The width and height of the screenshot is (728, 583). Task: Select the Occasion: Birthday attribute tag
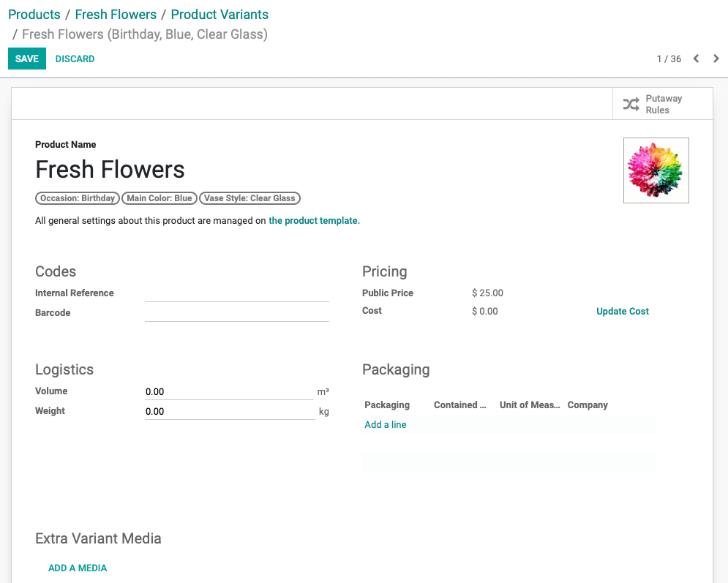tap(78, 198)
